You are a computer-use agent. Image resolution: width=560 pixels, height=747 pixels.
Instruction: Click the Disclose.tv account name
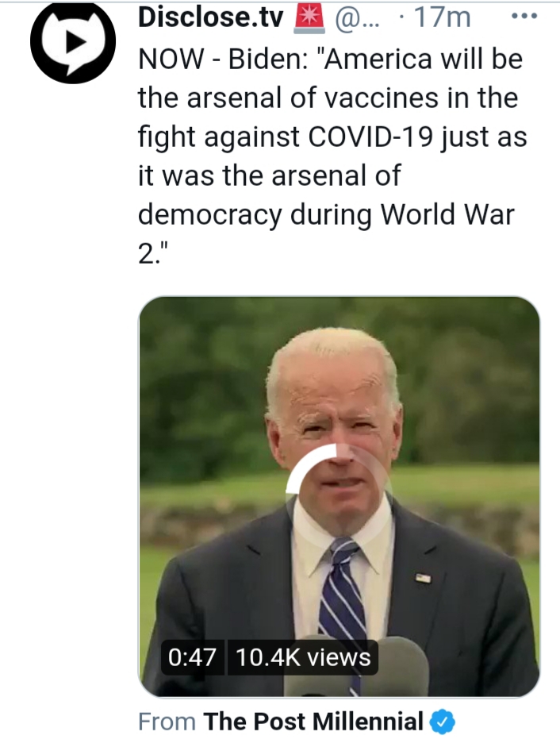[x=210, y=17]
